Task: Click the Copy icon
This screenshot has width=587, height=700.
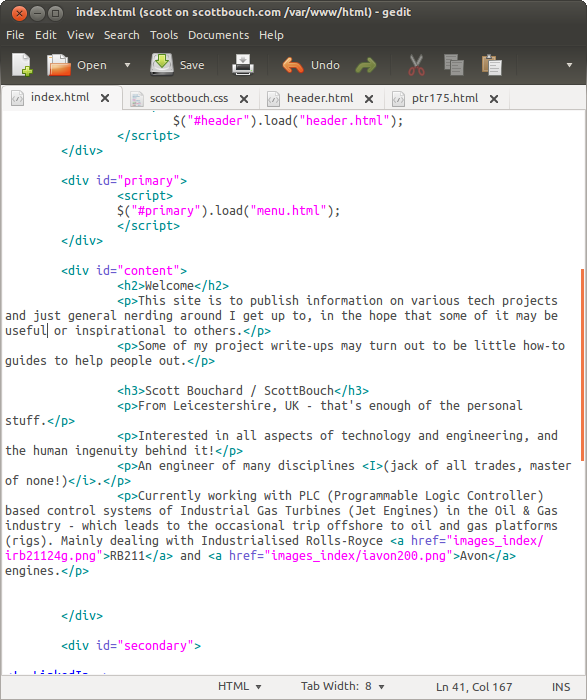Action: (454, 65)
